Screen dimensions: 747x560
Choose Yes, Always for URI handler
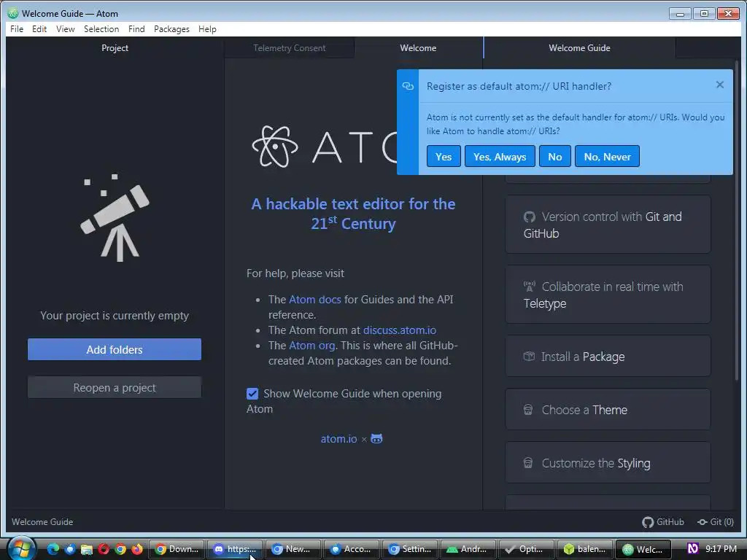[500, 156]
